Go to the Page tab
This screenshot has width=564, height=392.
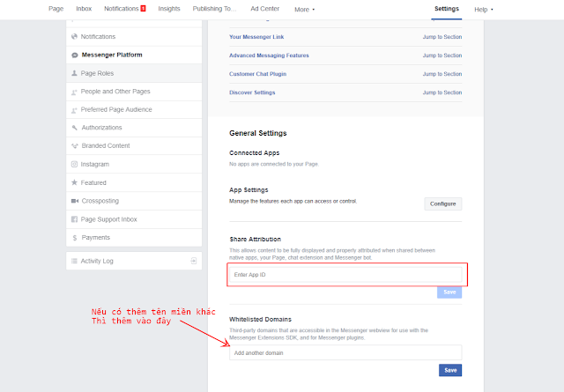56,9
